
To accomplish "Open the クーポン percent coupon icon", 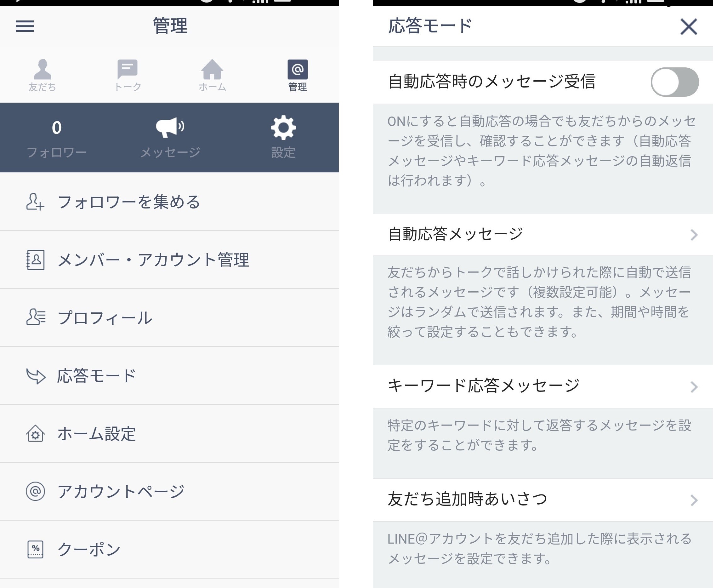I will [36, 549].
